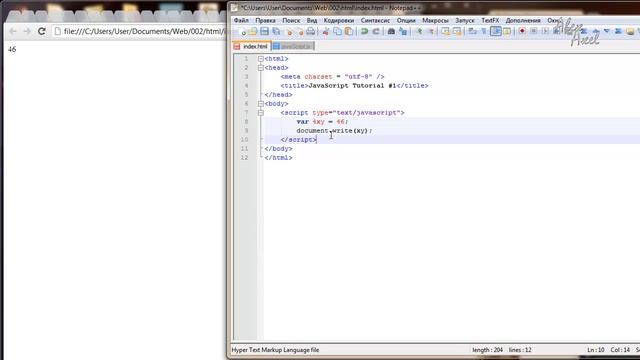This screenshot has width=640, height=360.
Task: Open the TextFX menu
Action: [x=490, y=20]
